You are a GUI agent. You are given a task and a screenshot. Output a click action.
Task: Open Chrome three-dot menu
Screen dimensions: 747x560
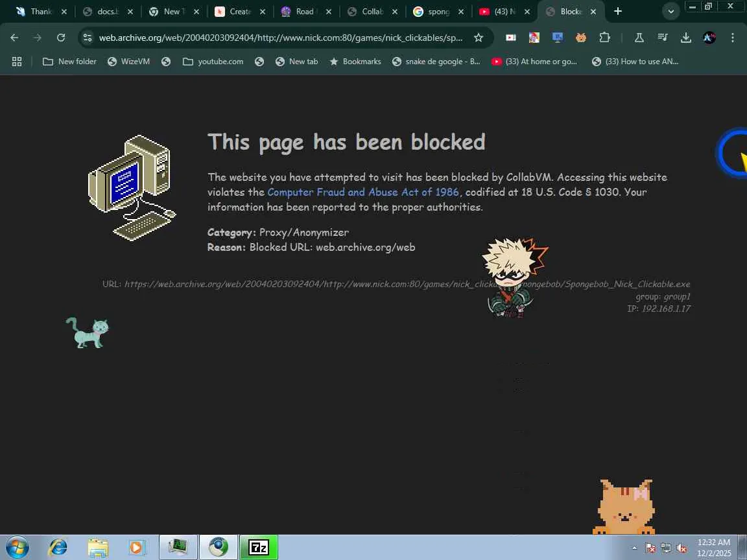pos(732,38)
